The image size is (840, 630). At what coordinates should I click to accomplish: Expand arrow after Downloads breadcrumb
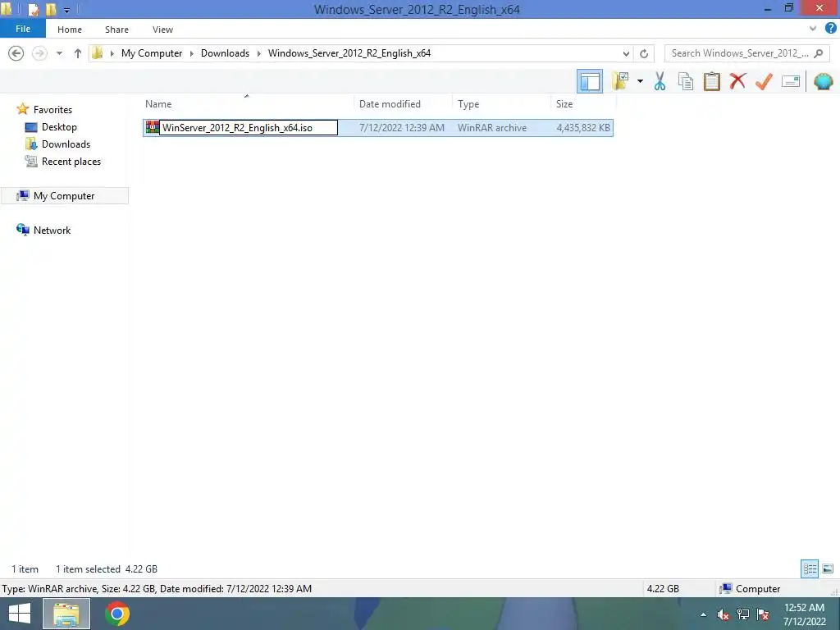(x=258, y=53)
